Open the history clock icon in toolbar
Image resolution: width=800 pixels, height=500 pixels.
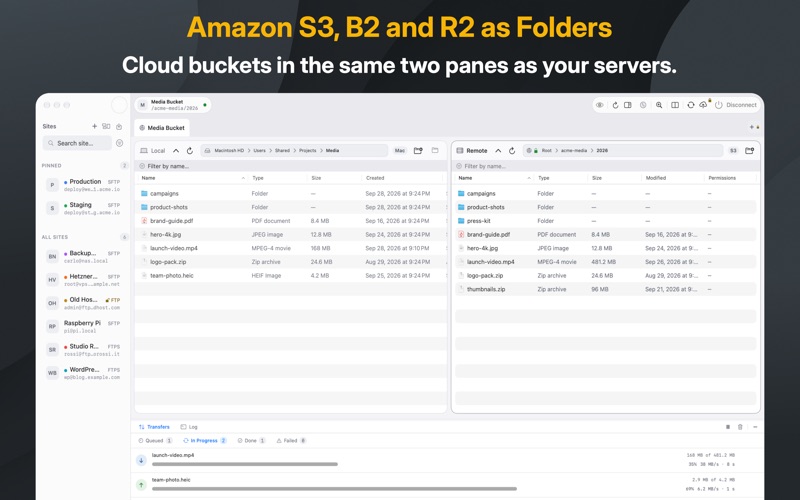click(643, 105)
